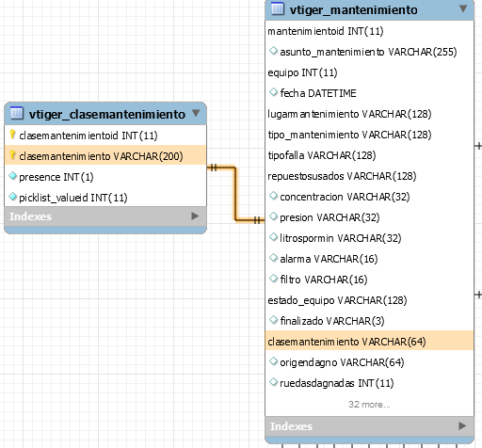Click the diamond icon beside fecha DATETIME
Screen dimensions: 482x448
coord(273,92)
